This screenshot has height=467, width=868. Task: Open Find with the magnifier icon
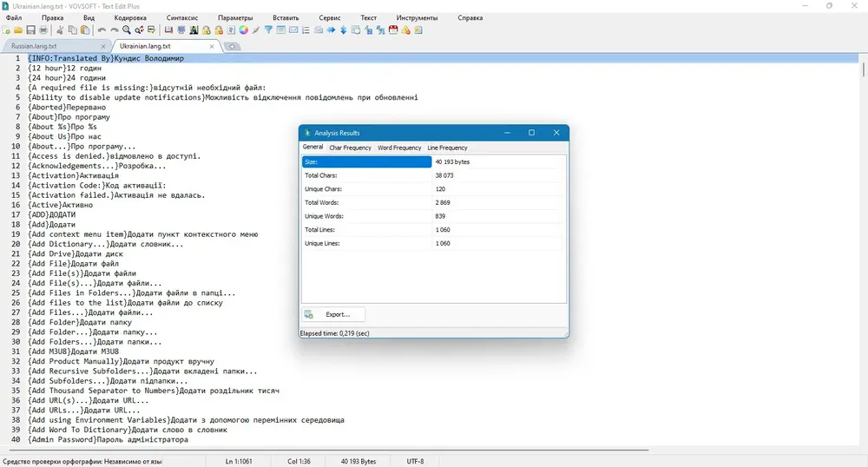[127, 30]
